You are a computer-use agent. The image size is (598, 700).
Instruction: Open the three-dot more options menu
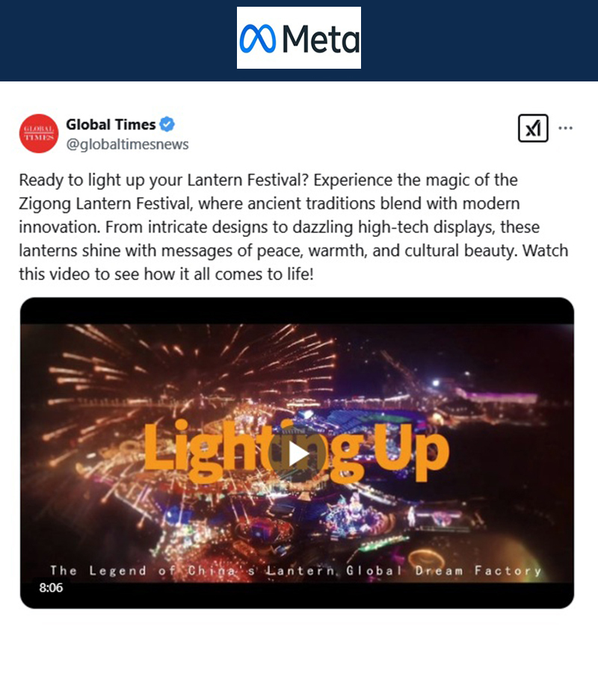coord(565,128)
